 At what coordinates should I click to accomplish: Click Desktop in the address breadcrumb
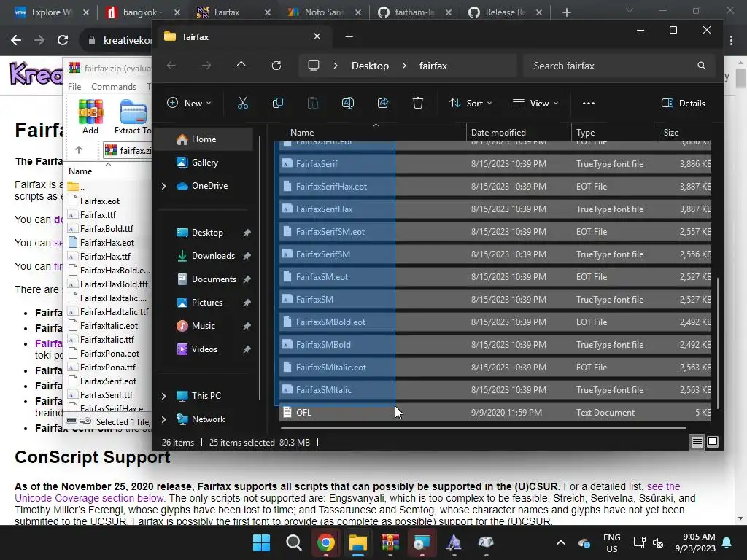(370, 66)
